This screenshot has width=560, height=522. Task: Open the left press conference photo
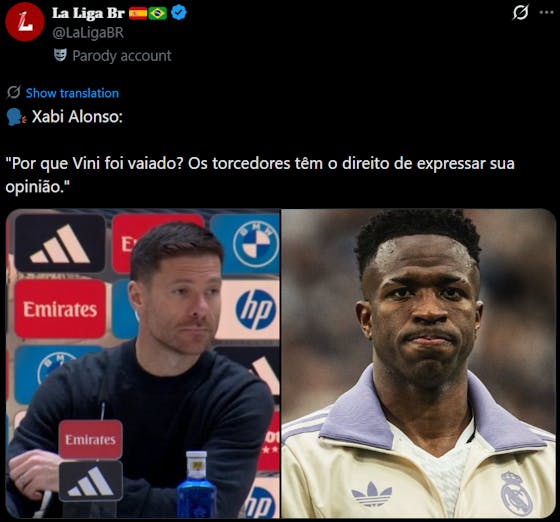143,363
